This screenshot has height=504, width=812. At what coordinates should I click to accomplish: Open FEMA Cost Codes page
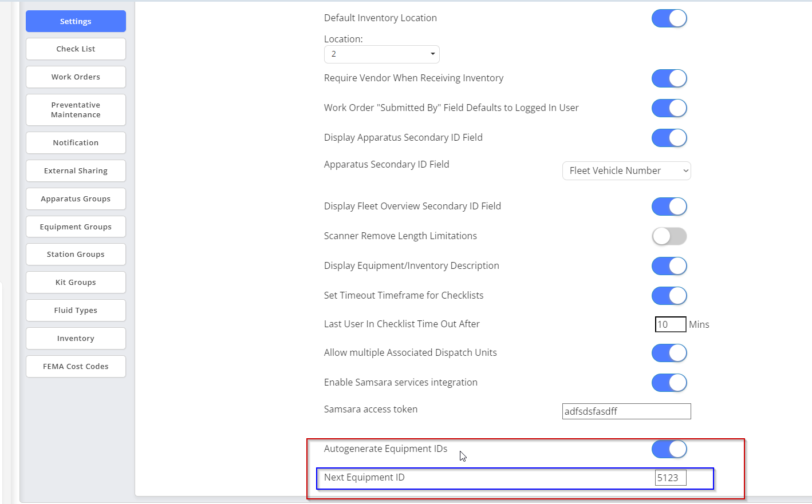(x=76, y=367)
